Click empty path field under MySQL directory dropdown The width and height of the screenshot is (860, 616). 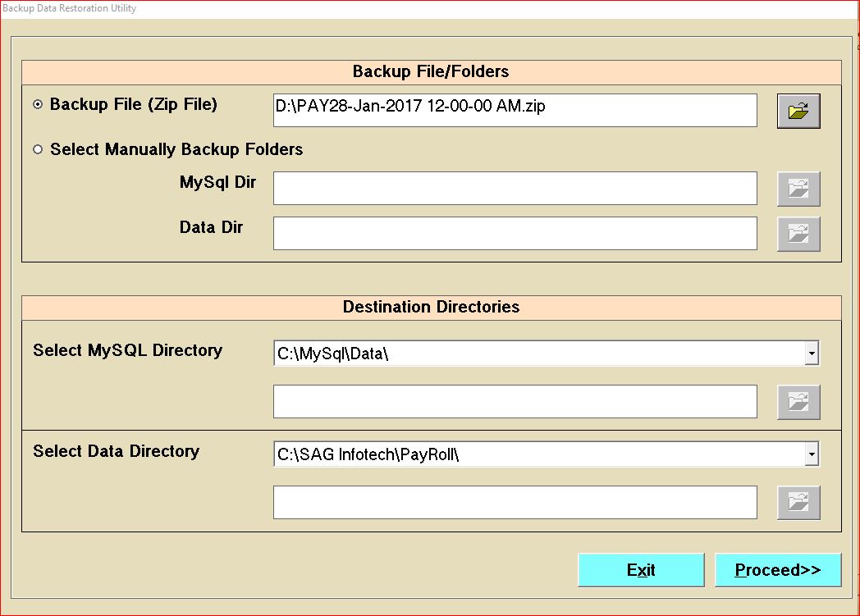pyautogui.click(x=515, y=401)
